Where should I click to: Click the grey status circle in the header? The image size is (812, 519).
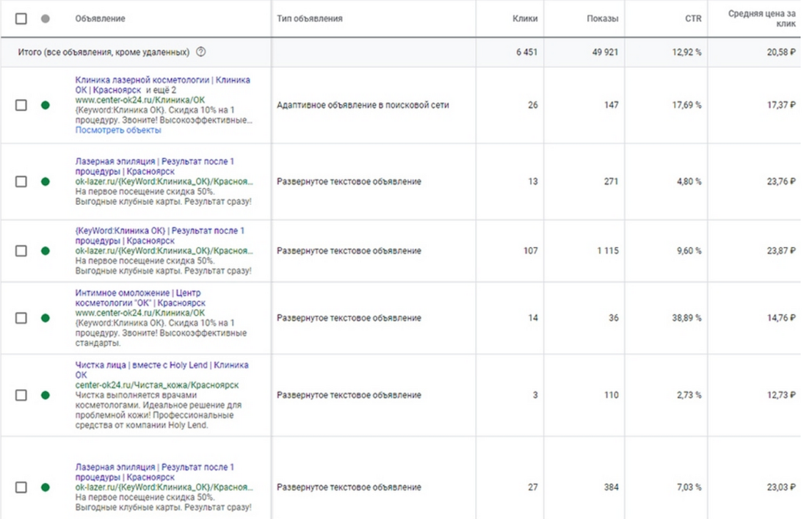(x=46, y=18)
